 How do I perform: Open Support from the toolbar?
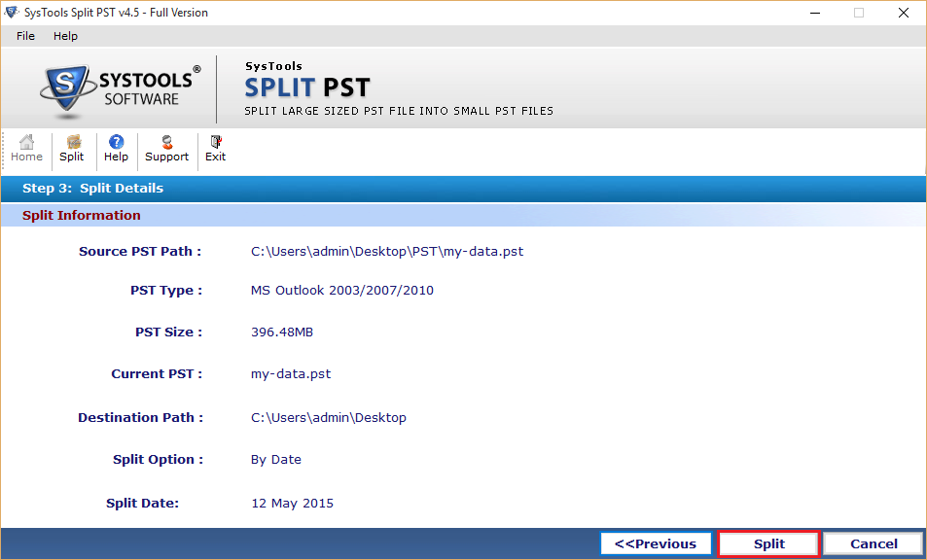(x=166, y=149)
